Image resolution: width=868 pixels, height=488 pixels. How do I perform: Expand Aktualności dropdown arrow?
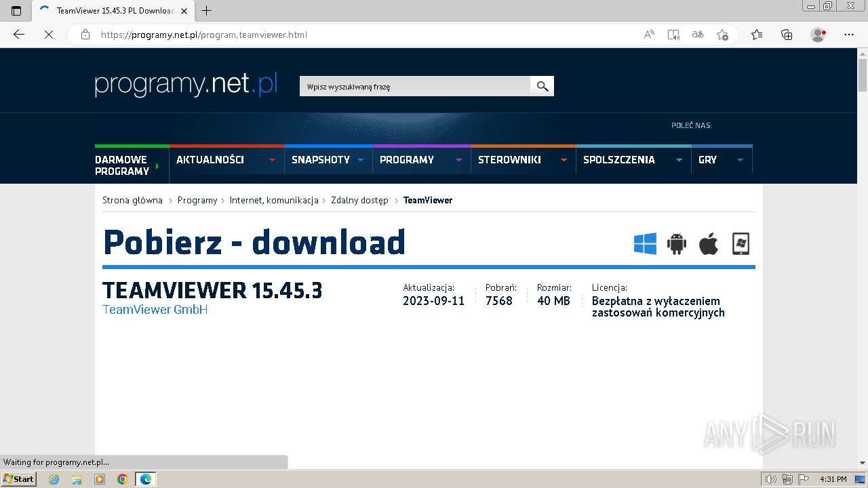click(273, 160)
